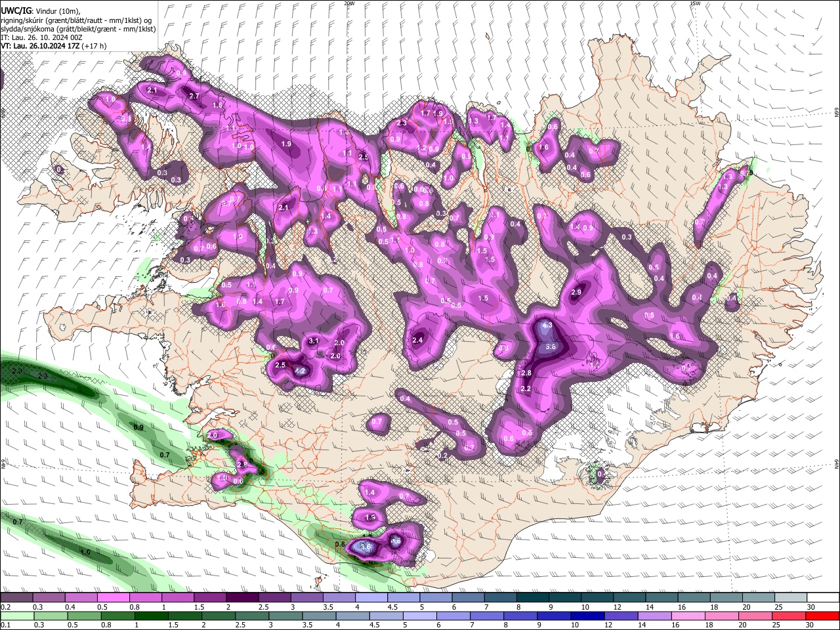Click the 2.9 precipitation value on map
The width and height of the screenshot is (840, 630).
click(x=577, y=292)
